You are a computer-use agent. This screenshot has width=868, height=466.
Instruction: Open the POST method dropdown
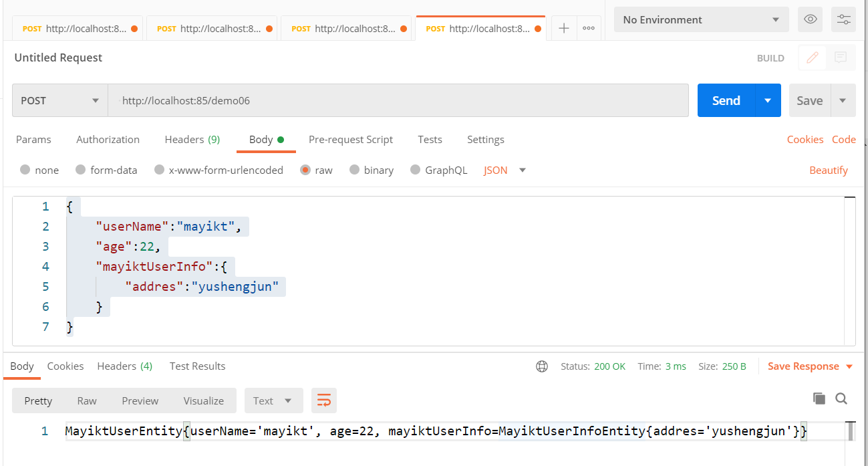[x=60, y=100]
